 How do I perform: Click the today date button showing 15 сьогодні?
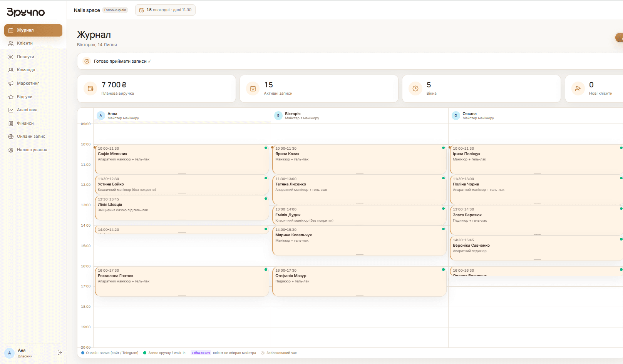click(x=165, y=10)
